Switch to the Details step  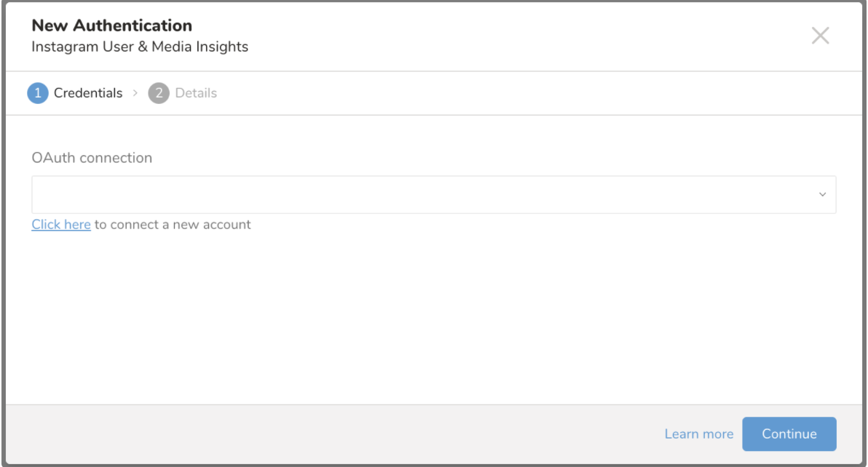click(196, 93)
